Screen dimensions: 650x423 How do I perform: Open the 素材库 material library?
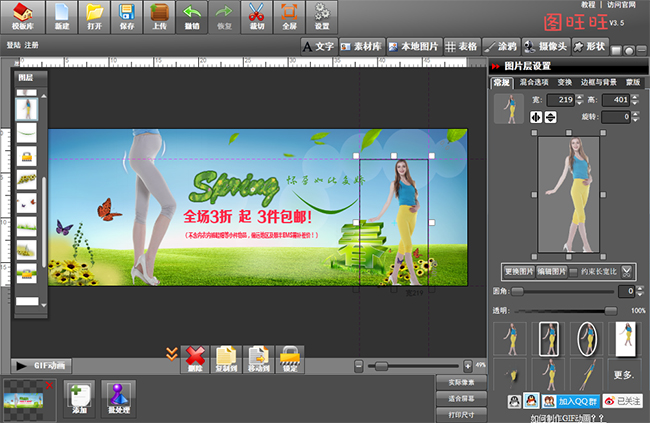click(362, 46)
